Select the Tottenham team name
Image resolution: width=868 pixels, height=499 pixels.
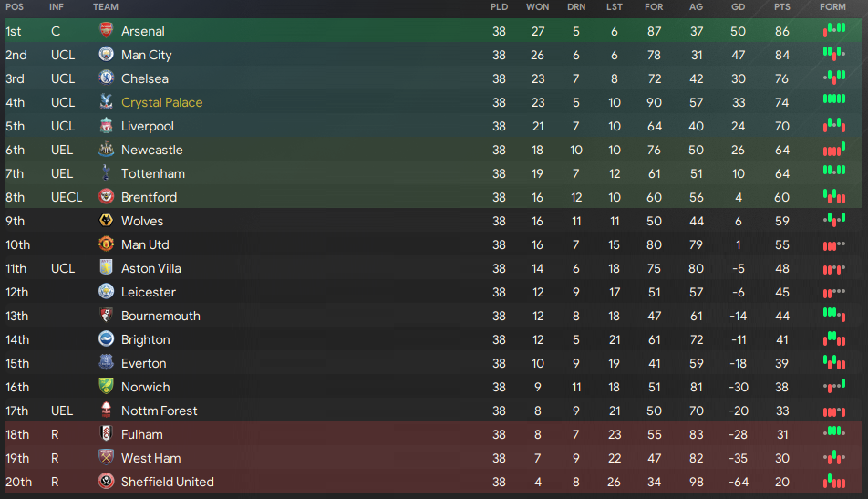tap(153, 173)
